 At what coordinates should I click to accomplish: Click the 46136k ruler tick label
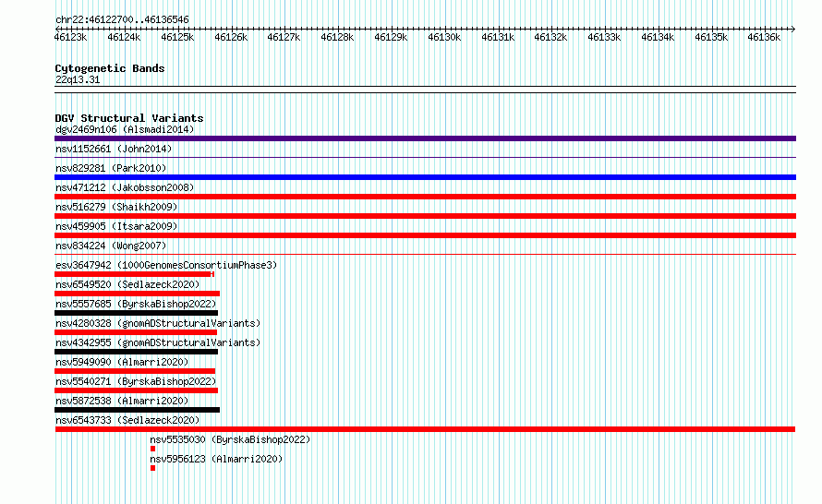pyautogui.click(x=764, y=37)
